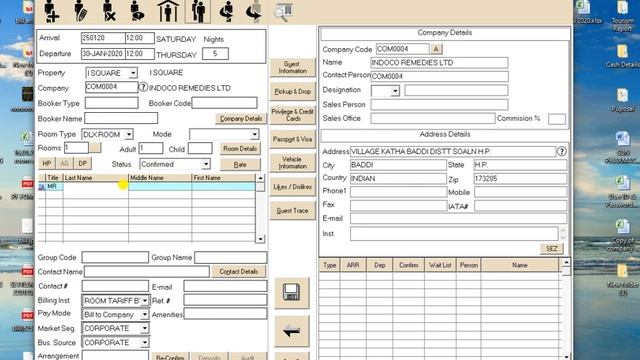The width and height of the screenshot is (640, 360).
Task: Open the Designation dropdown
Action: (x=395, y=91)
